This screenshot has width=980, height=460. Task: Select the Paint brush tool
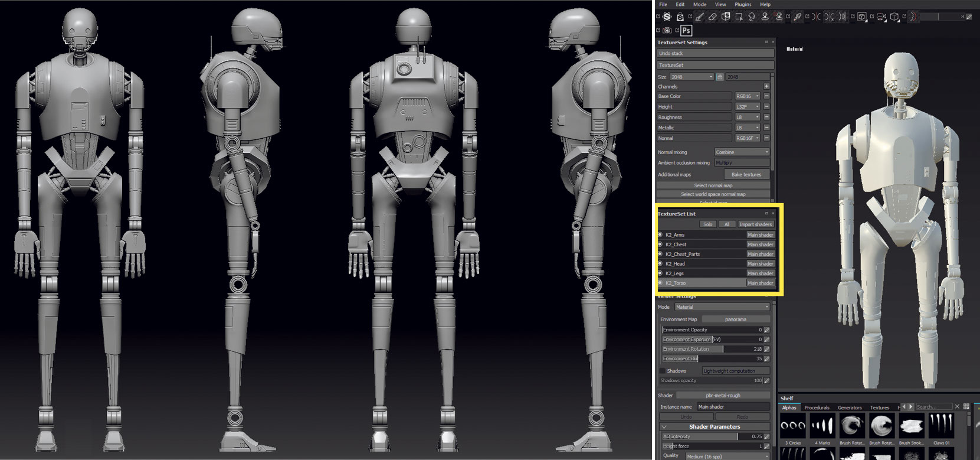(700, 17)
